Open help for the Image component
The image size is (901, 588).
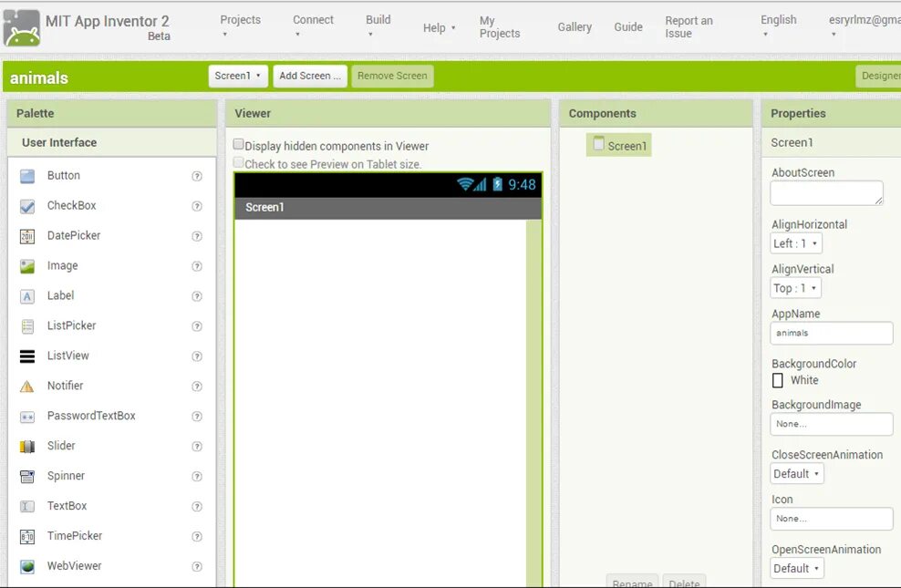click(196, 266)
